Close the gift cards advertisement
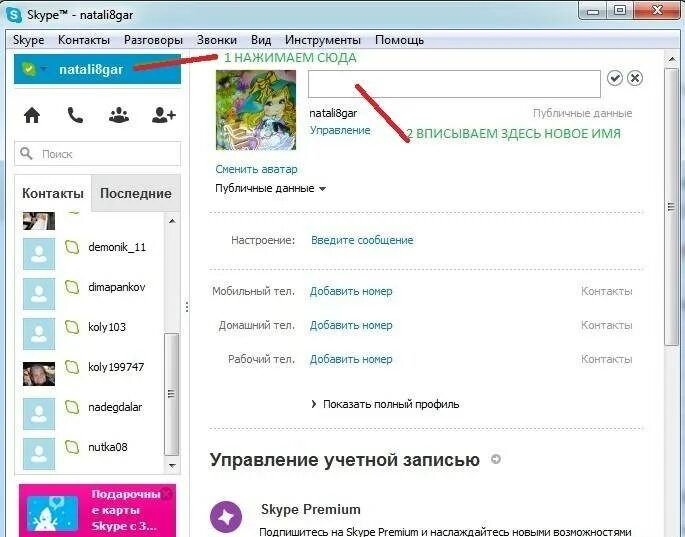The image size is (685, 537). 166,494
